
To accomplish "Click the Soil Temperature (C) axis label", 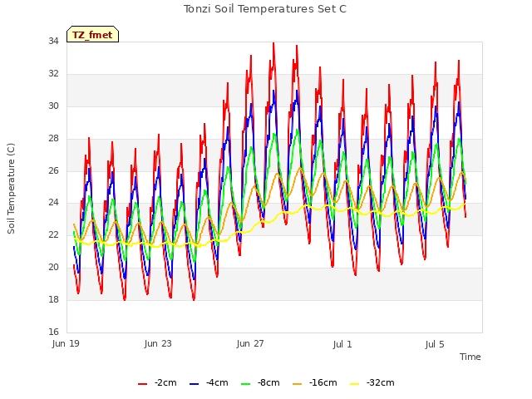I will tap(11, 189).
